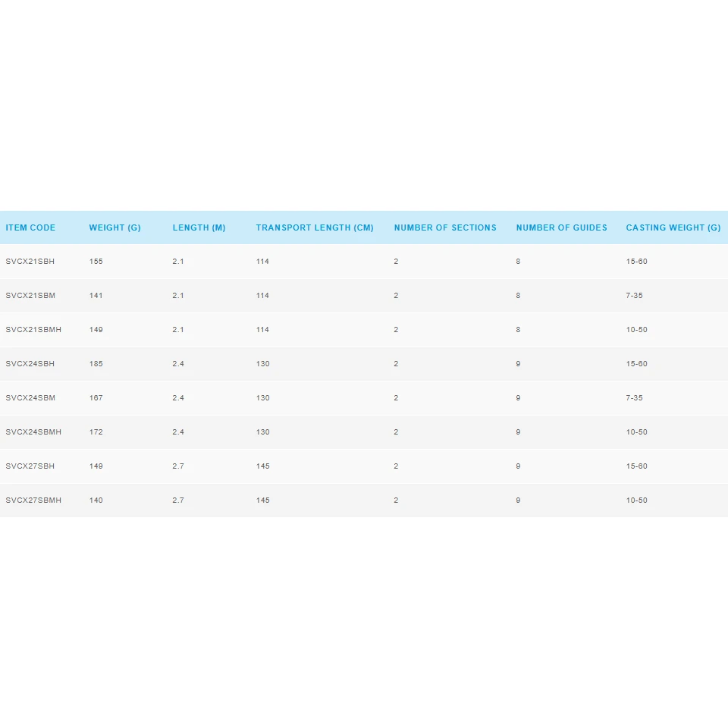Image resolution: width=728 pixels, height=728 pixels.
Task: Click transport length 145 in SVCX27SBMH row
Action: [x=262, y=500]
